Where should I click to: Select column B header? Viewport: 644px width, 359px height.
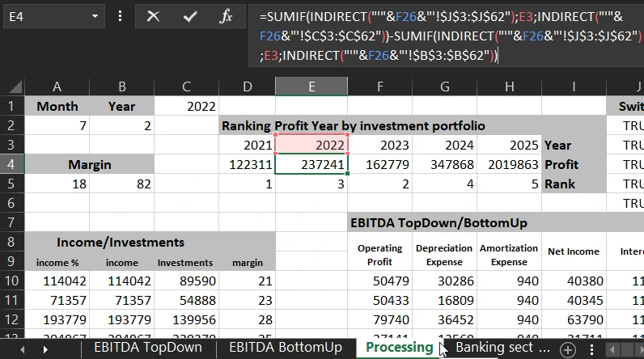122,87
